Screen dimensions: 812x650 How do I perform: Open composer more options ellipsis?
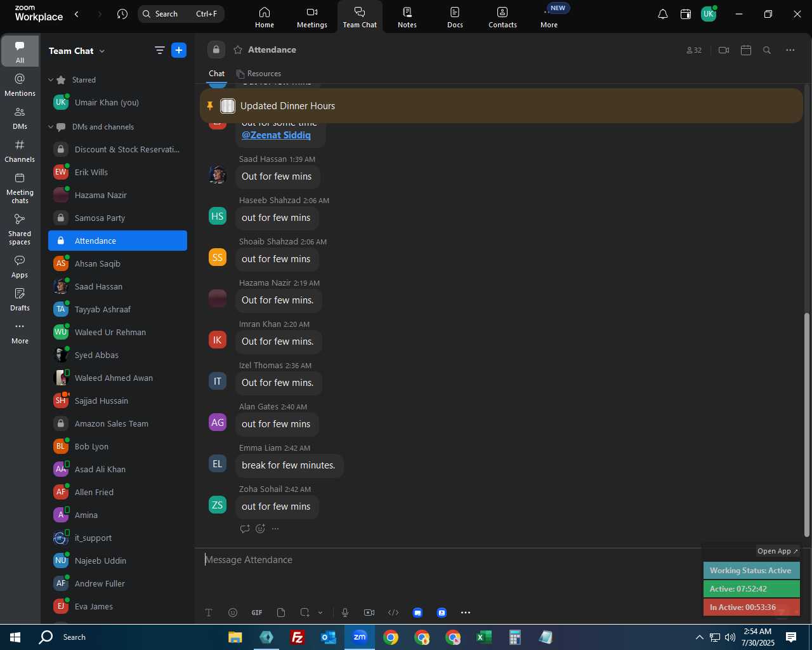[466, 613]
